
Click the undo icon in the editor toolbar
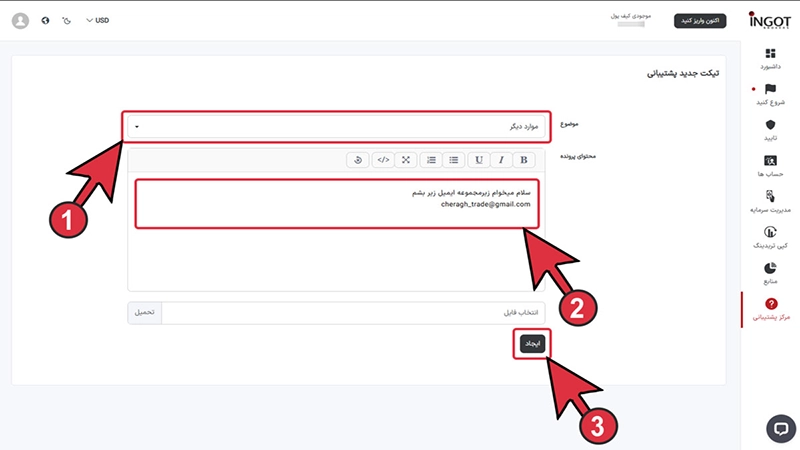tap(358, 159)
